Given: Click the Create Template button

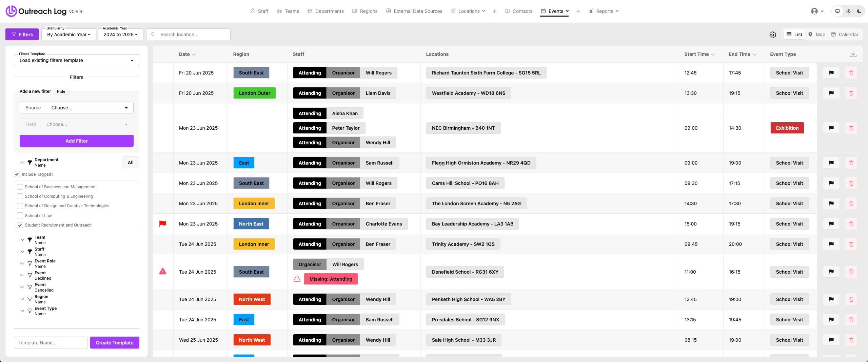Looking at the screenshot, I should click(115, 343).
